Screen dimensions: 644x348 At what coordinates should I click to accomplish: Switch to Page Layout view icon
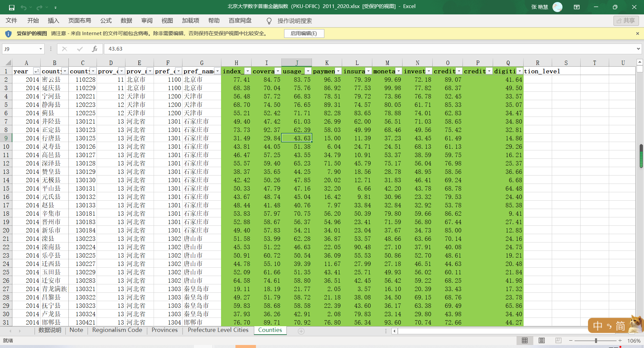pyautogui.click(x=541, y=341)
